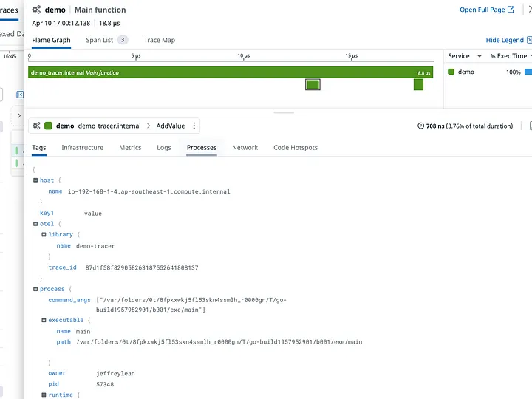Open the kebab menu next to AddValue
The height and width of the screenshot is (399, 532).
(x=194, y=126)
